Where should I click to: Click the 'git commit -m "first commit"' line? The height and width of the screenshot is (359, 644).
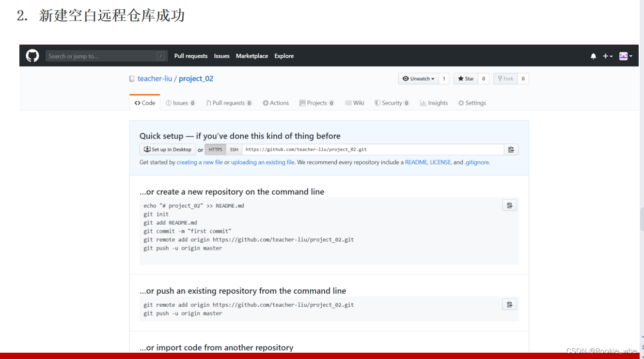188,231
